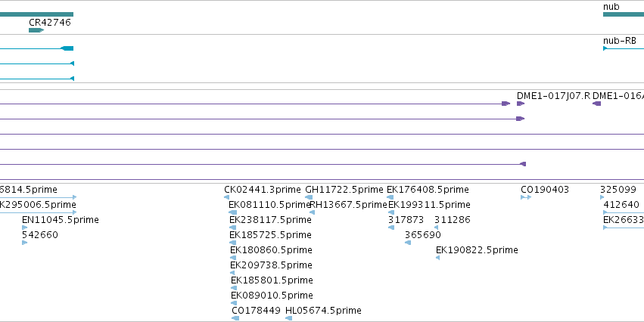Click the 311286 EST arrow glyph
The height and width of the screenshot is (322, 644).
(436, 228)
